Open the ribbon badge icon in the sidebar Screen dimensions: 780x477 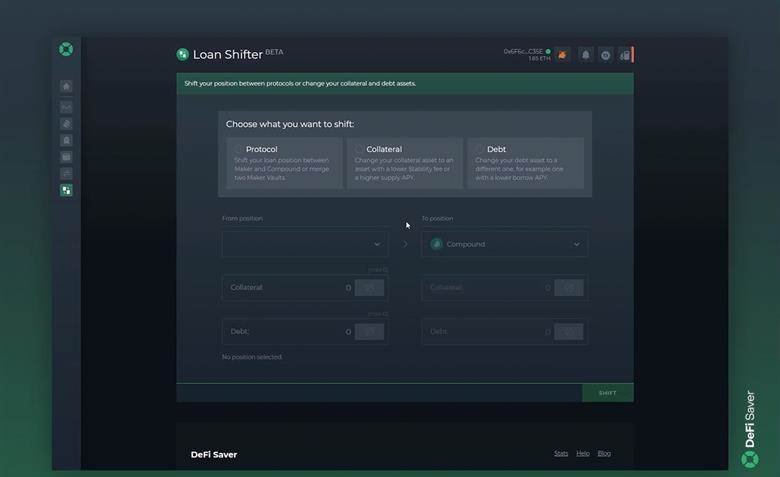click(66, 140)
